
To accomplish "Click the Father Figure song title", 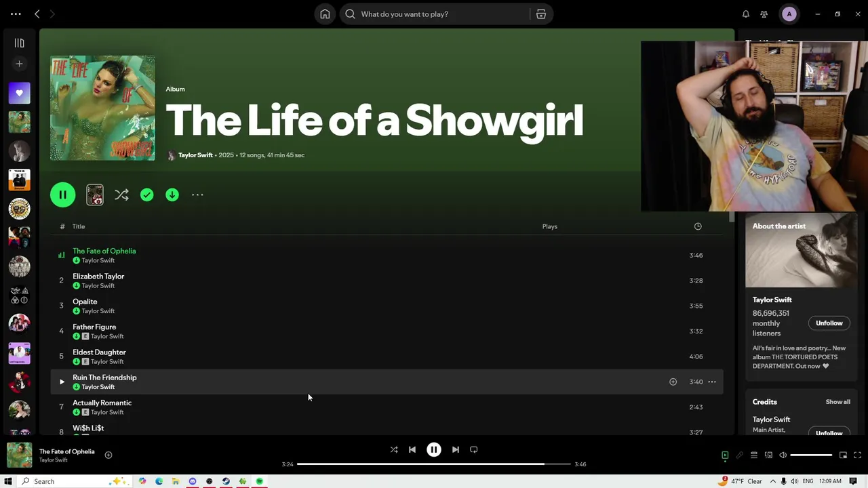I will pos(94,327).
